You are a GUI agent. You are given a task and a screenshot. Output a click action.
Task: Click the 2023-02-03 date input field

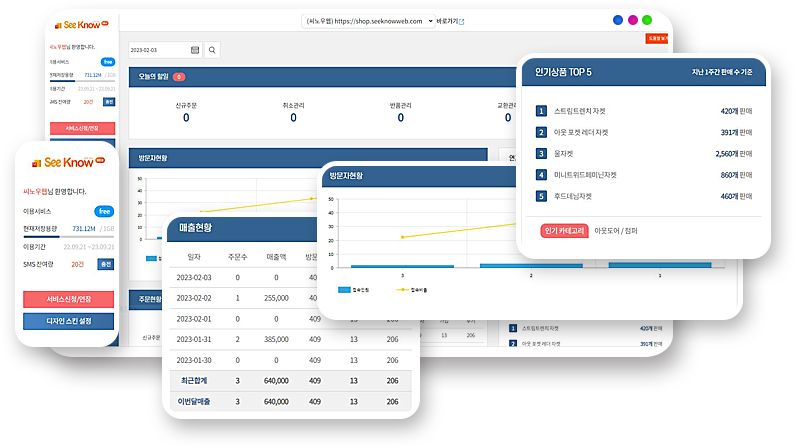158,49
